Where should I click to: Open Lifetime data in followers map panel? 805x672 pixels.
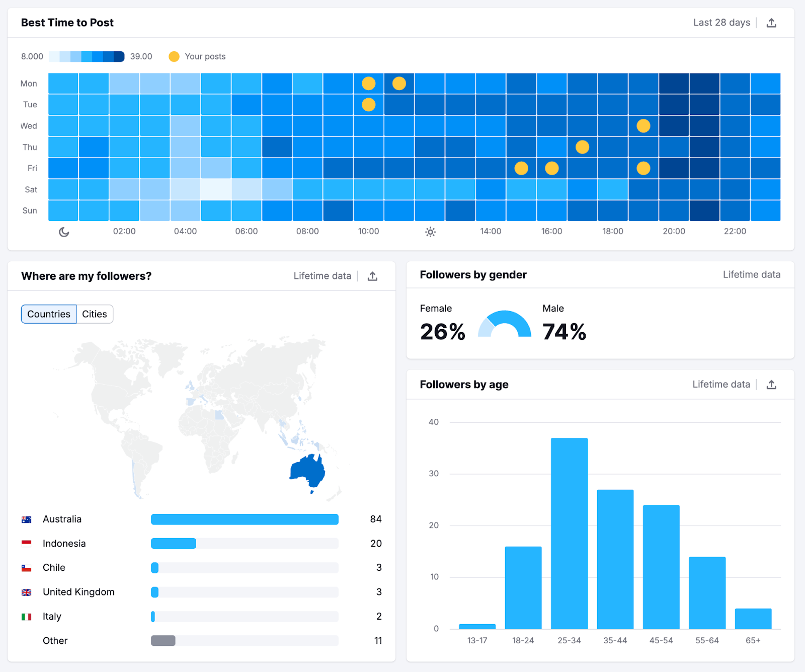tap(322, 276)
